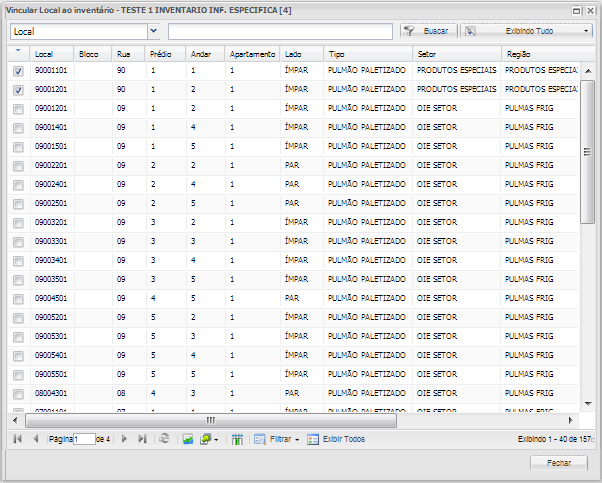Go to the previous page
This screenshot has height=483, width=602.
point(36,439)
